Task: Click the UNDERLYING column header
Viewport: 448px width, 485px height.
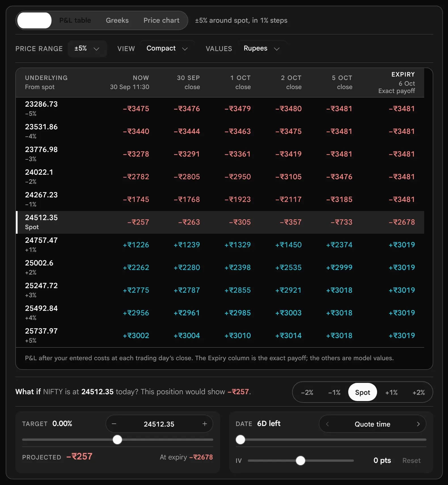Action: 46,82
